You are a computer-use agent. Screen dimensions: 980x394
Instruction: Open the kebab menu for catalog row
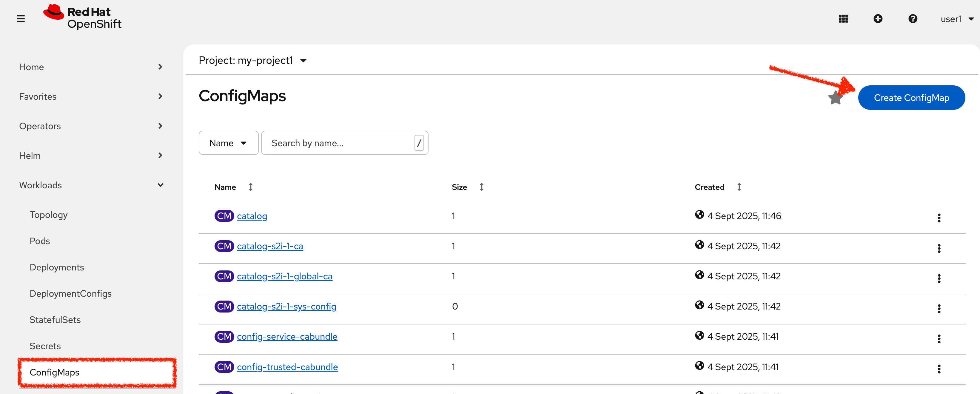939,218
